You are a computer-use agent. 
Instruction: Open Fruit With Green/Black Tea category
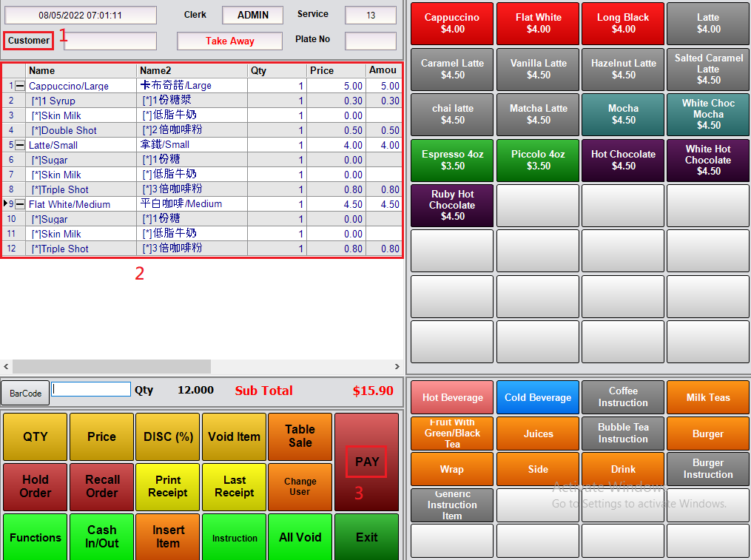pos(452,434)
